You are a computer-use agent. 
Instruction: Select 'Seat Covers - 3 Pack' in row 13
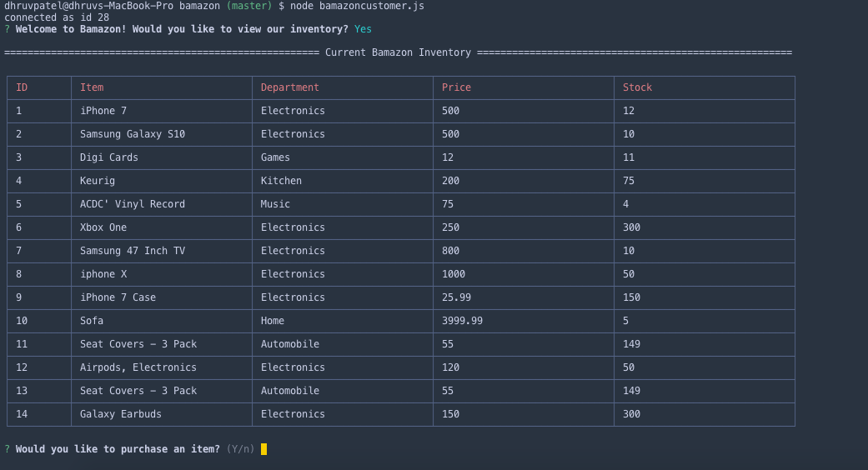(138, 390)
